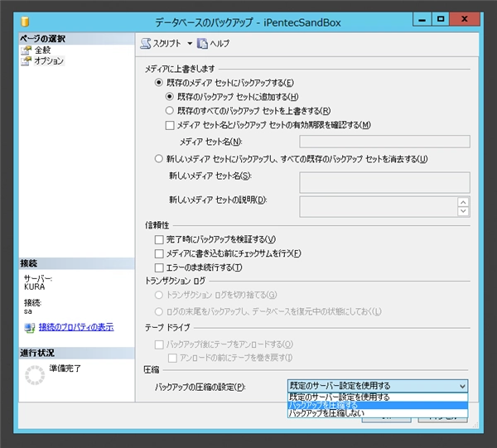The height and width of the screenshot is (448, 497).
Task: Choose 既存のバックアップ セットに追加する option
Action: coord(170,96)
